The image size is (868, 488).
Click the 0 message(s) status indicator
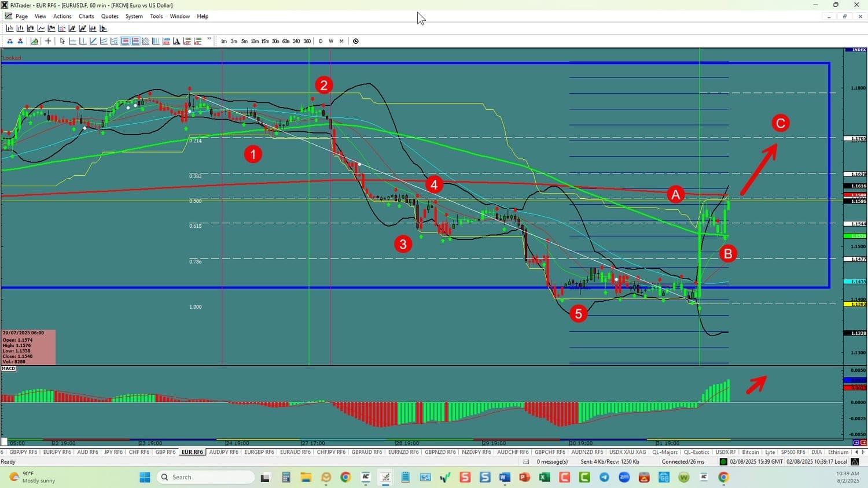coord(551,461)
